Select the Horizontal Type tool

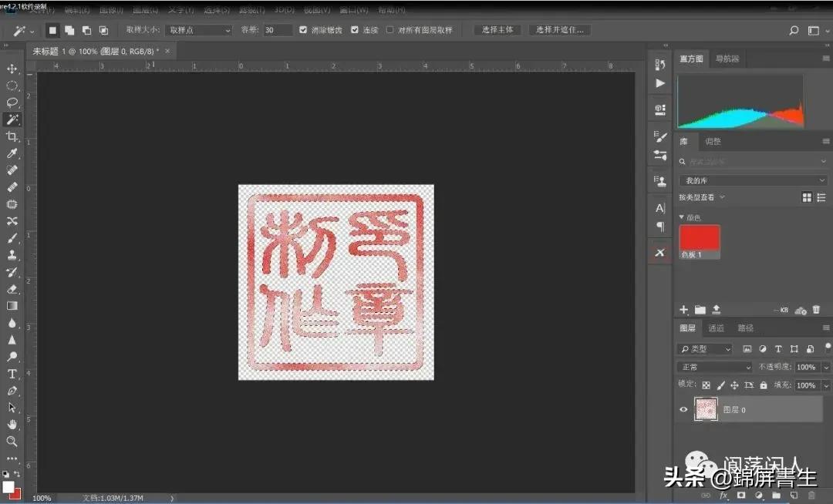point(12,373)
